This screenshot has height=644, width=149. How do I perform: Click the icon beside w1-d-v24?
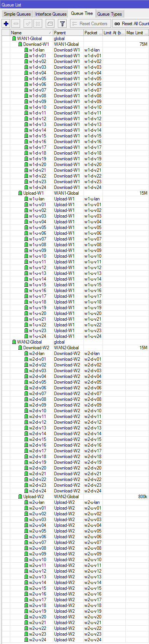click(x=26, y=187)
